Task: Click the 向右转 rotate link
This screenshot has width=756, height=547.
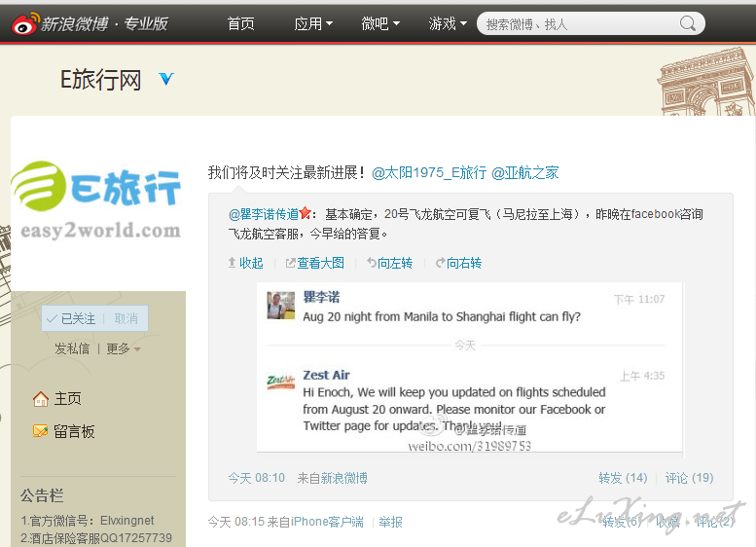Action: [x=464, y=263]
